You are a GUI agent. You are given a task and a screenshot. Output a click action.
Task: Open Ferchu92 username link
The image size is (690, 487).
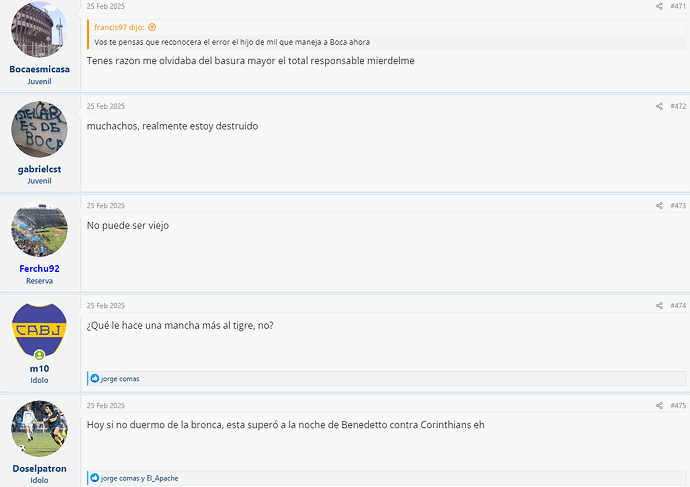pyautogui.click(x=39, y=269)
